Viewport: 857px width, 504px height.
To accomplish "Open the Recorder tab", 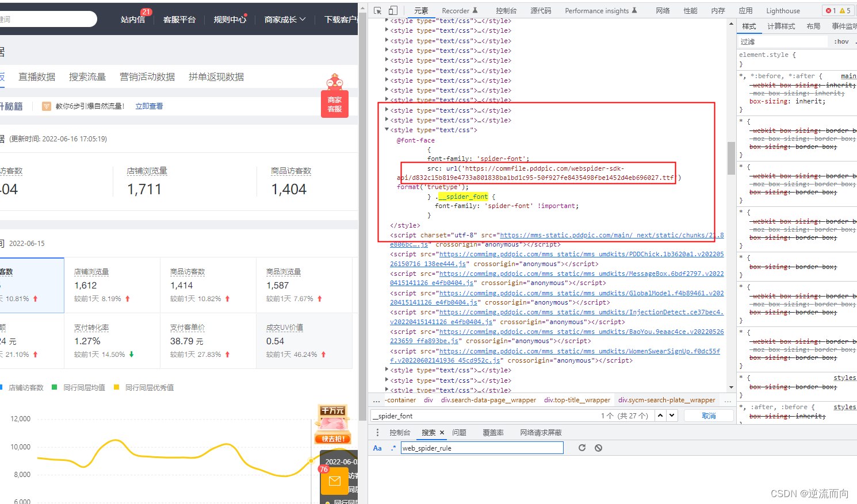I will tap(460, 10).
